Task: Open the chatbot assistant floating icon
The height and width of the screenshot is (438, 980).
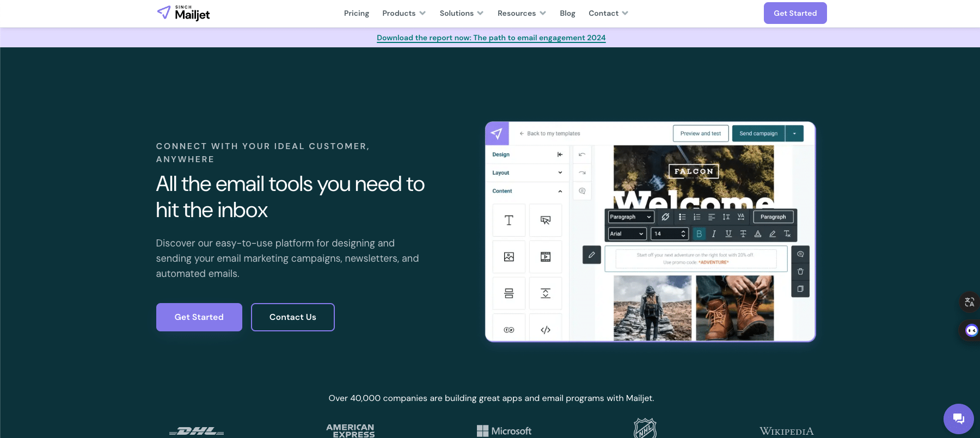Action: [x=971, y=330]
